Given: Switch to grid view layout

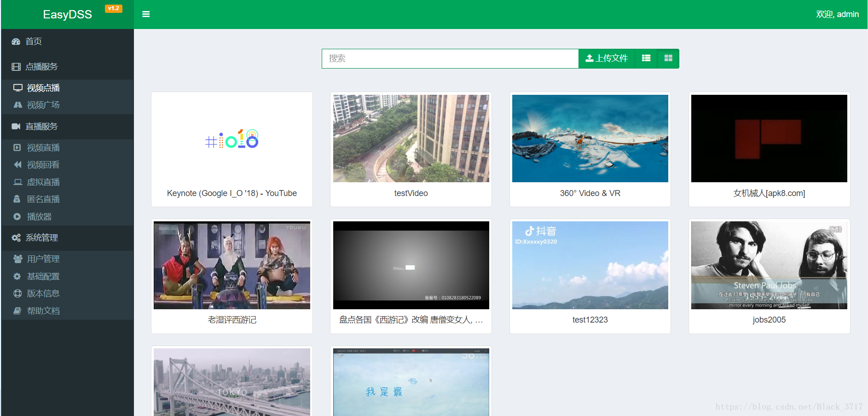Looking at the screenshot, I should click(668, 58).
